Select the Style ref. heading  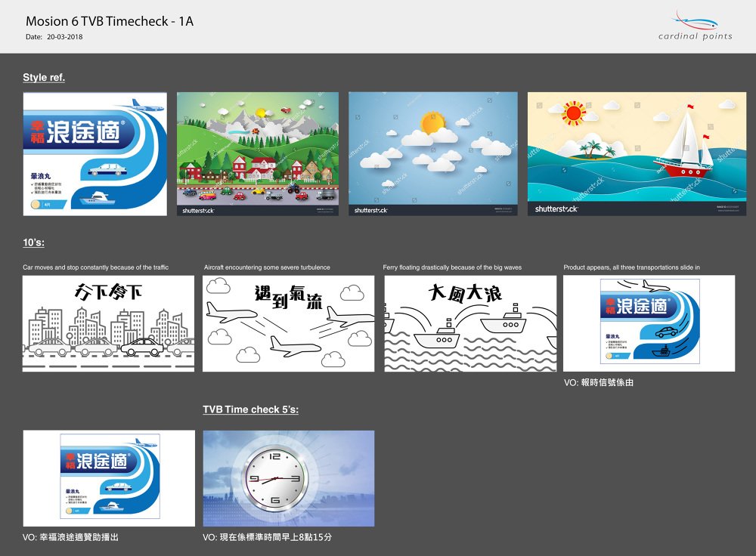(x=44, y=77)
